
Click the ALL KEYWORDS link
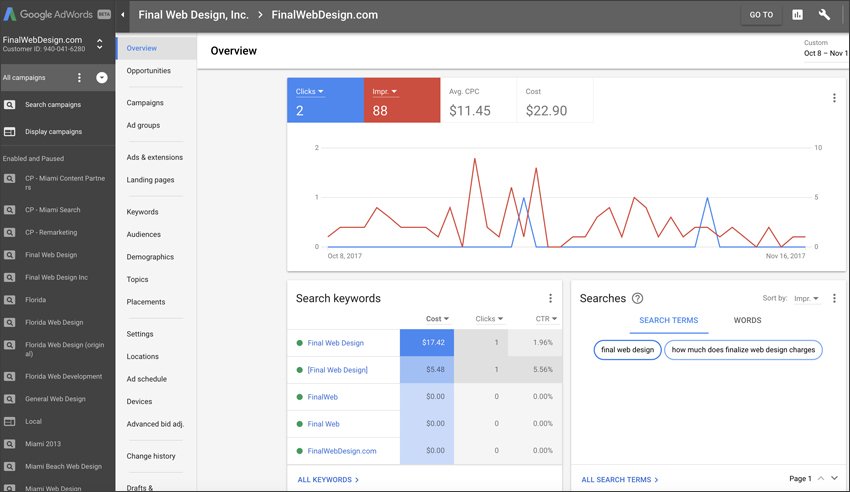(x=328, y=480)
